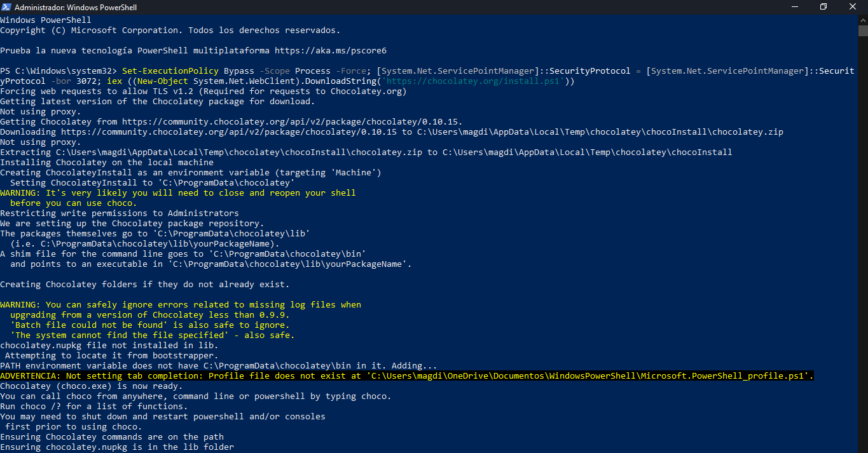Click 'WARNING: You can safely ignore errors' line
The height and width of the screenshot is (453, 868).
click(x=181, y=305)
